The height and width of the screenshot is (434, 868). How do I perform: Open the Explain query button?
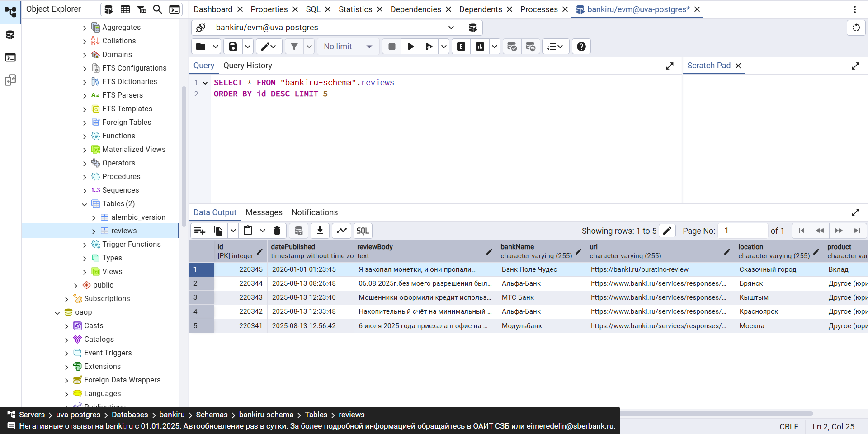point(461,47)
